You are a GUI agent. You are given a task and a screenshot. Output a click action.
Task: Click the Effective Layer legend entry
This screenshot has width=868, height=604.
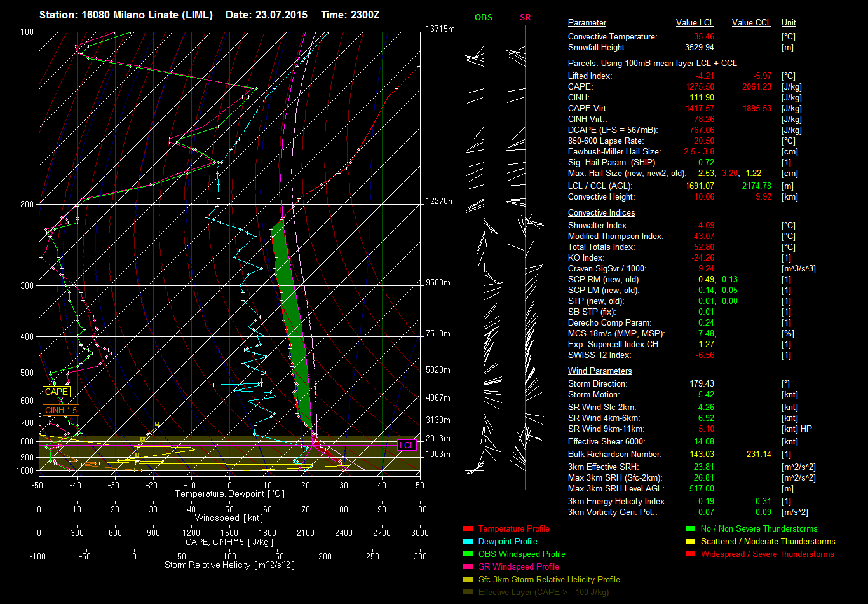click(543, 592)
